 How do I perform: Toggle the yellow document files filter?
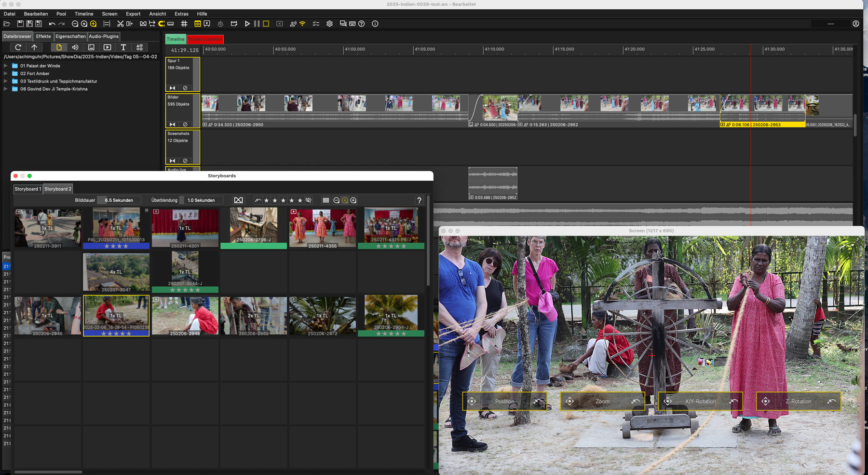tap(59, 47)
